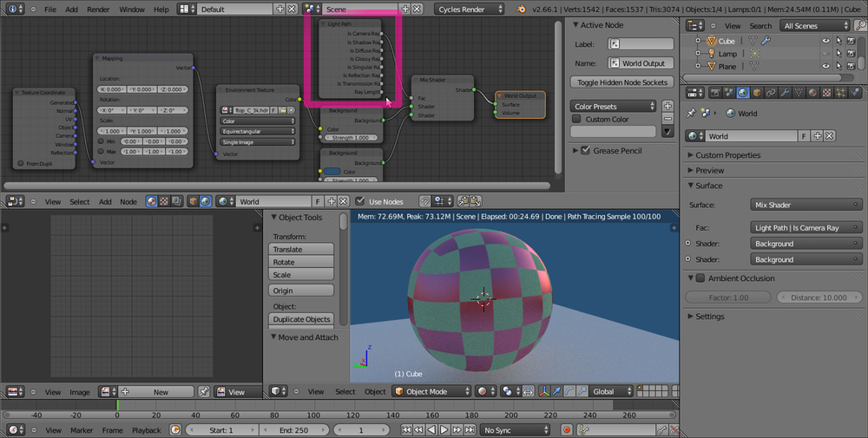Open the Node menu in node editor
The height and width of the screenshot is (438, 868).
(128, 201)
